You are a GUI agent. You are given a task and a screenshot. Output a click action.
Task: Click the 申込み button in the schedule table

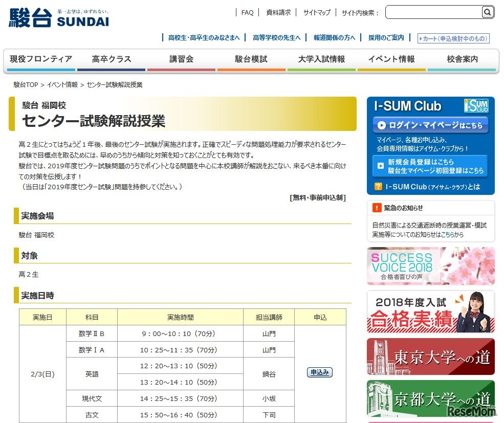pyautogui.click(x=319, y=372)
